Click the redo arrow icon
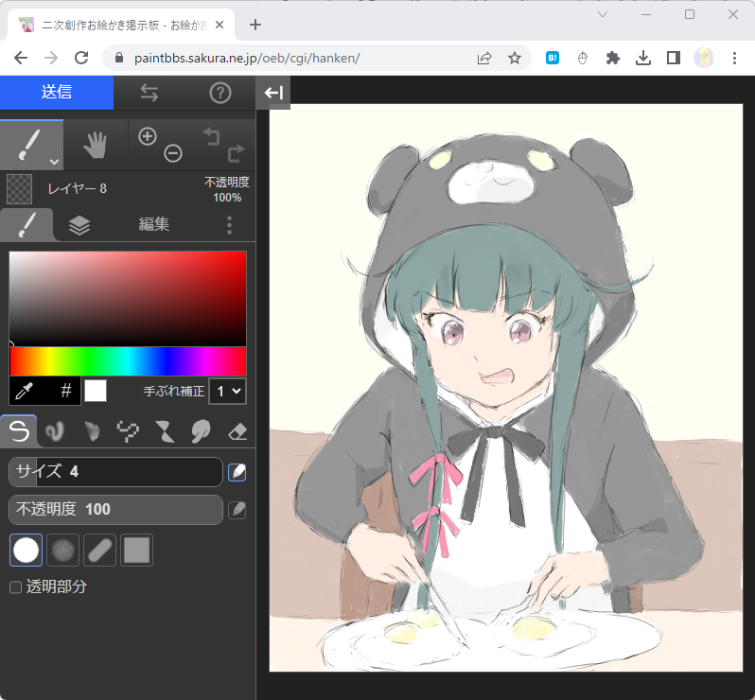 [x=236, y=153]
